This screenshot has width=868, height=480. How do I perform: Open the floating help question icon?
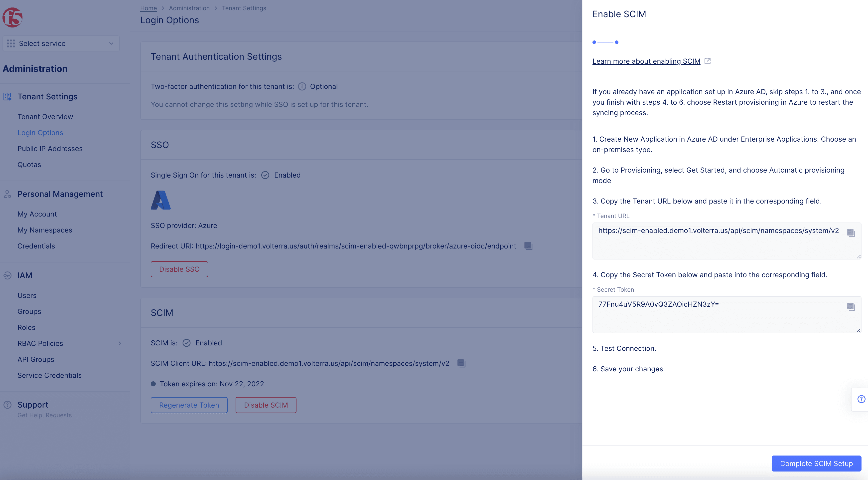(x=861, y=399)
